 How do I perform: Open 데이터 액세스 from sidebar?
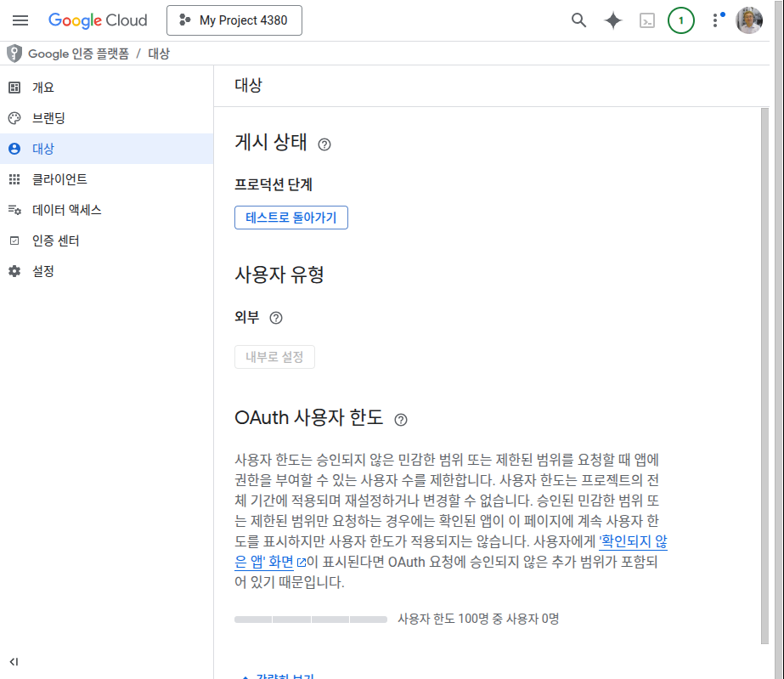coord(66,210)
